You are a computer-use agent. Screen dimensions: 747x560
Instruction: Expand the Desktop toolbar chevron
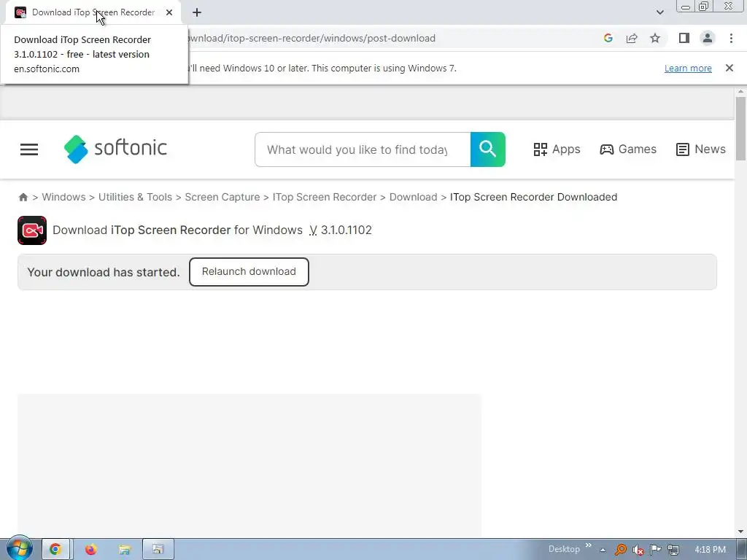pyautogui.click(x=589, y=545)
